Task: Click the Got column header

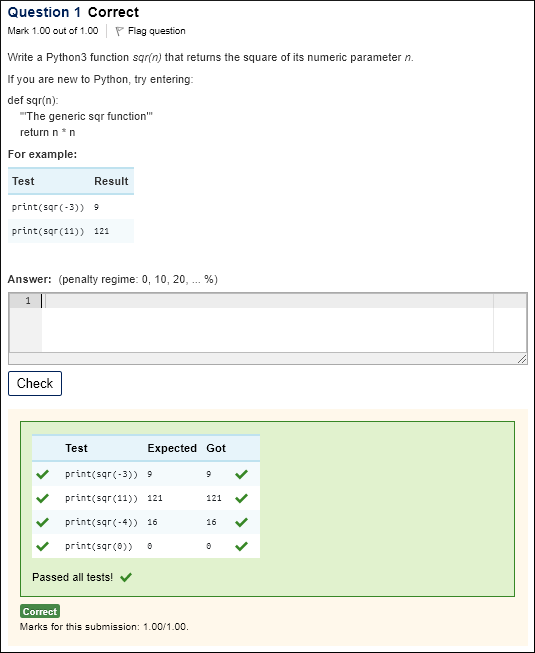Action: [216, 448]
